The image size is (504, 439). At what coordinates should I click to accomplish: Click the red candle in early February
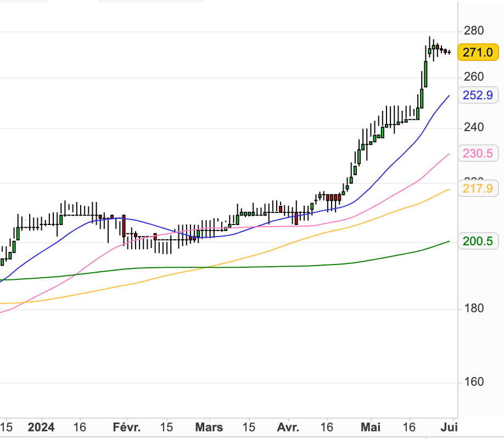coord(124,226)
